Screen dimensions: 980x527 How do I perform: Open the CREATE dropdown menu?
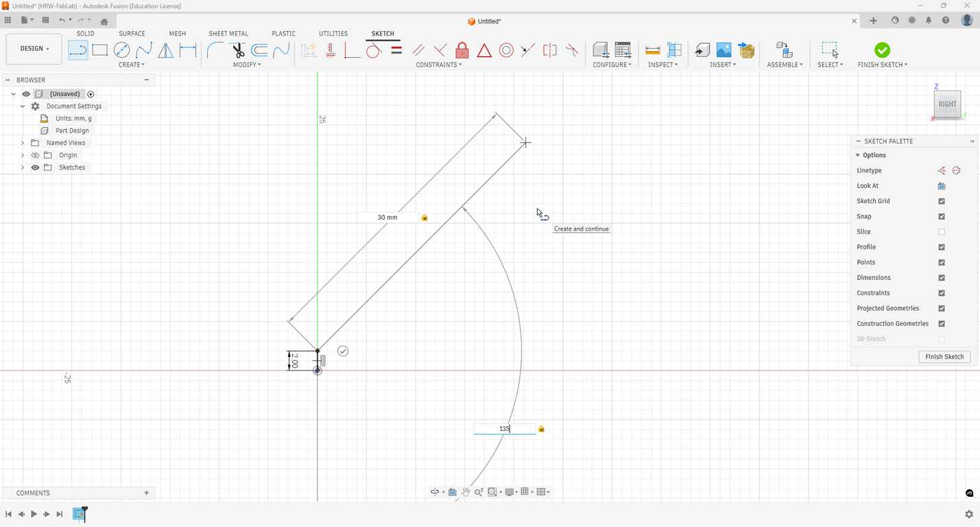(x=132, y=65)
